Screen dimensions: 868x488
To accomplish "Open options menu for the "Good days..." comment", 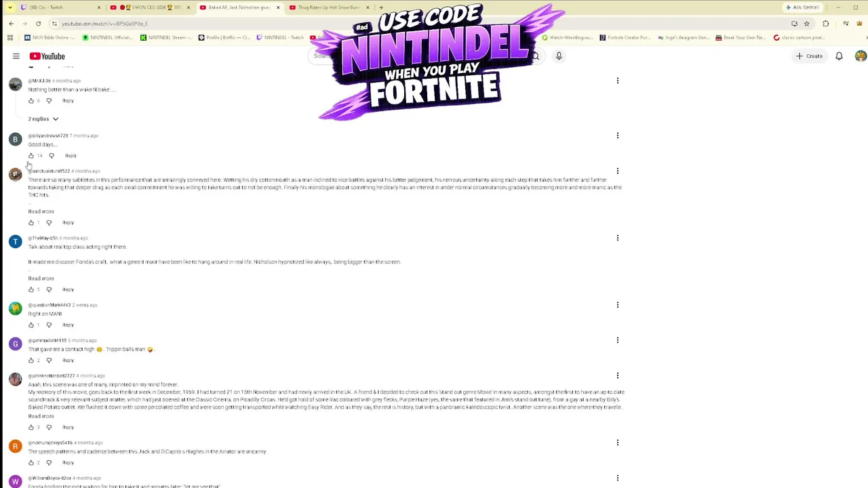I will [617, 136].
